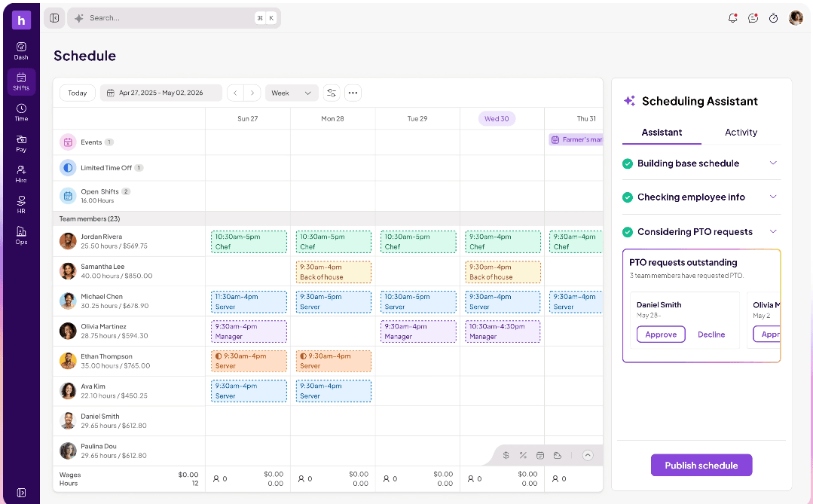The image size is (813, 504).
Task: Collapse the bottom summary bar with the chevron
Action: (x=588, y=455)
